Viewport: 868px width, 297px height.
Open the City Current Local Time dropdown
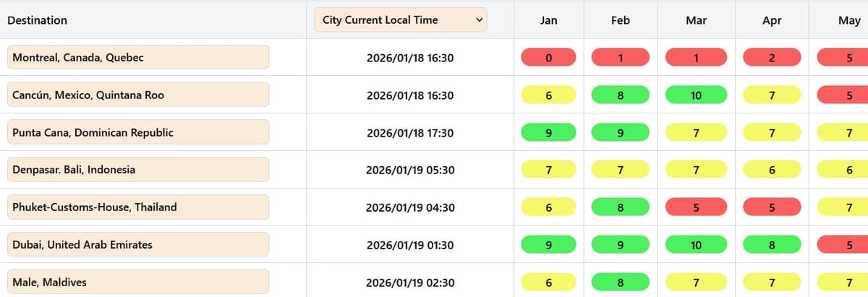point(401,20)
